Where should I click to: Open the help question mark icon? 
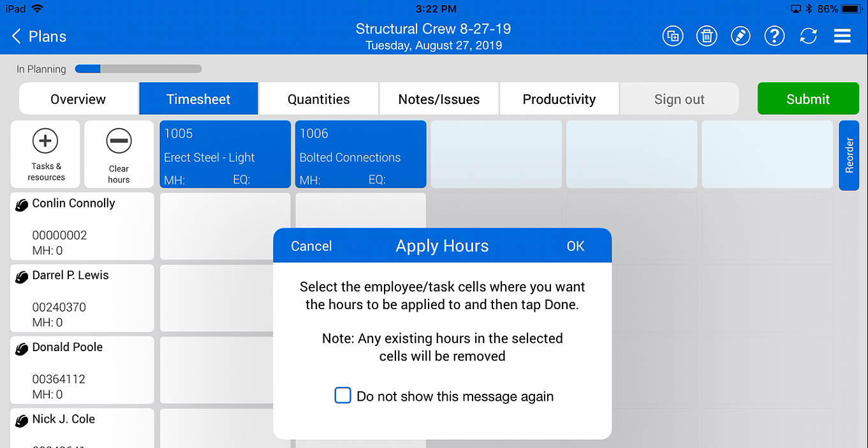tap(774, 36)
